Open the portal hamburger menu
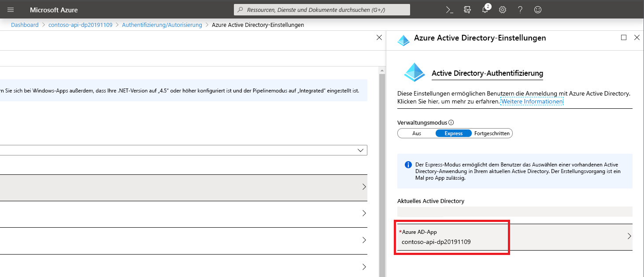This screenshot has width=644, height=277. pyautogui.click(x=11, y=9)
